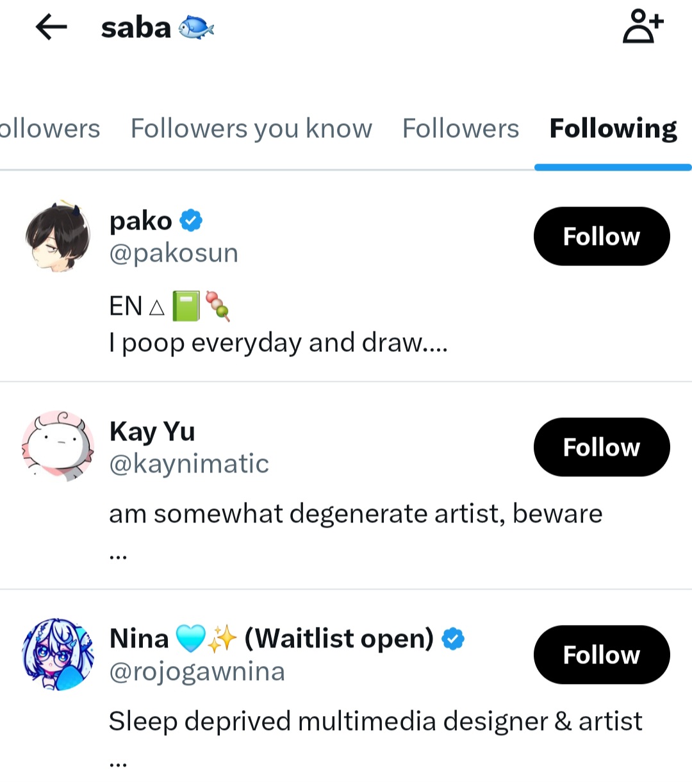Go back using the left arrow
The image size is (692, 784).
point(51,28)
